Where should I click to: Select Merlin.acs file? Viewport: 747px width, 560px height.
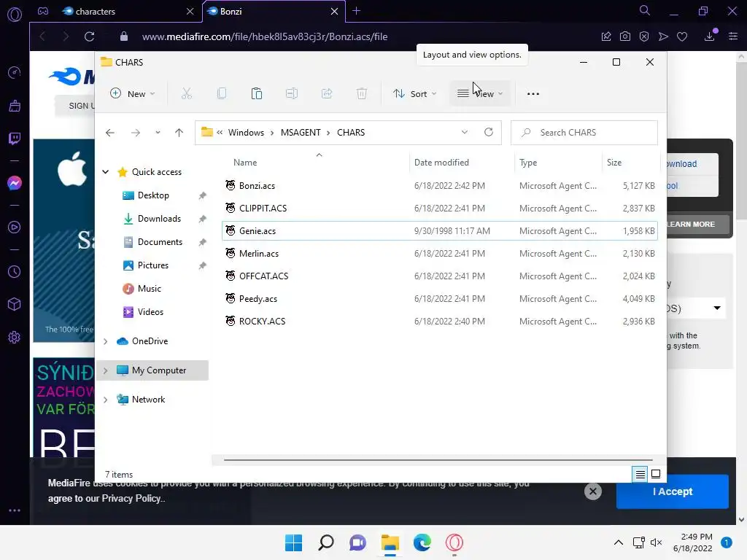440,253
